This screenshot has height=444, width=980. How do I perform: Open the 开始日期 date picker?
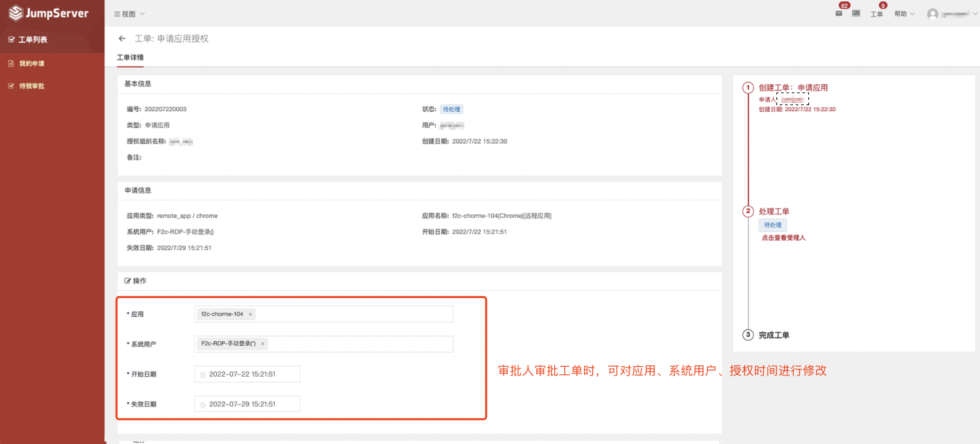point(247,374)
